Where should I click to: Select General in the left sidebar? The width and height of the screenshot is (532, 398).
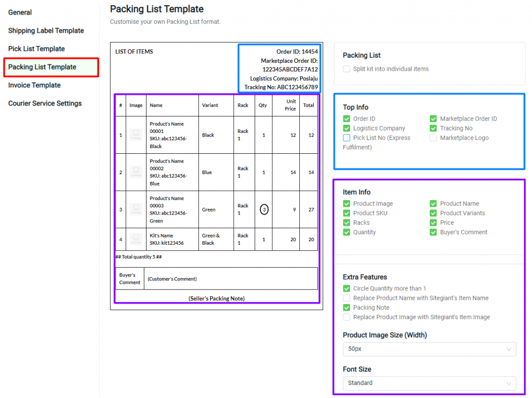click(20, 12)
